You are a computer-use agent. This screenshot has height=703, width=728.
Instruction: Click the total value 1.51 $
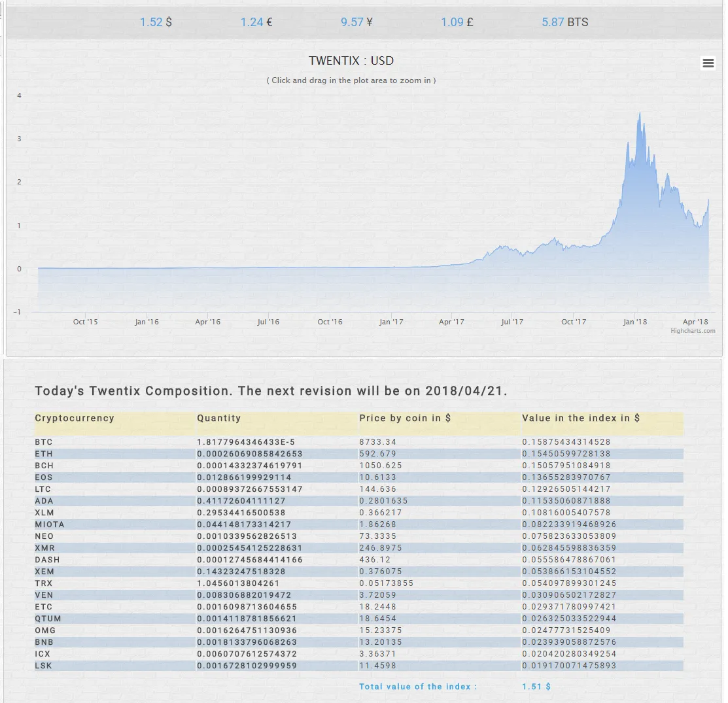click(x=536, y=686)
